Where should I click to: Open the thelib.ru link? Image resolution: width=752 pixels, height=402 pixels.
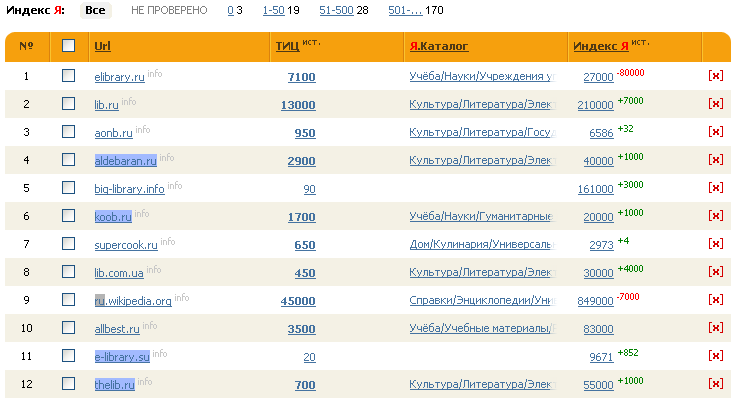tap(115, 385)
